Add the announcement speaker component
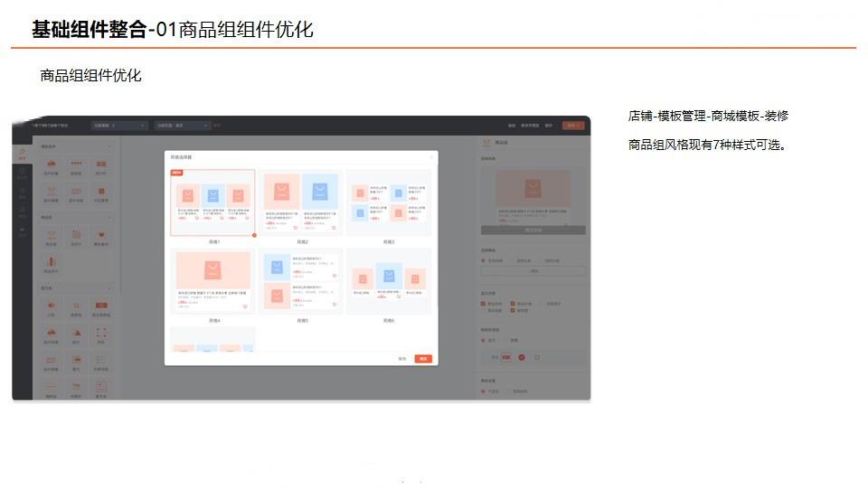Image resolution: width=868 pixels, height=488 pixels. pyautogui.click(x=51, y=308)
